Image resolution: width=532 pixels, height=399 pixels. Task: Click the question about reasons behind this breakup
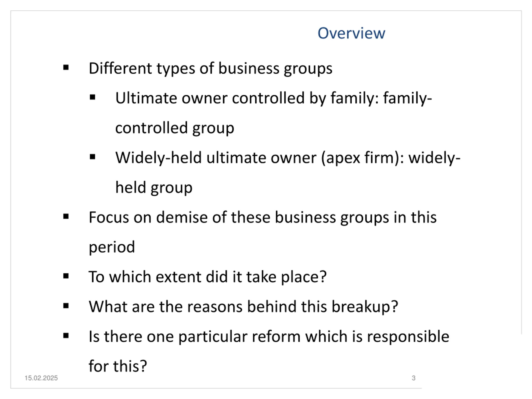[x=243, y=307]
